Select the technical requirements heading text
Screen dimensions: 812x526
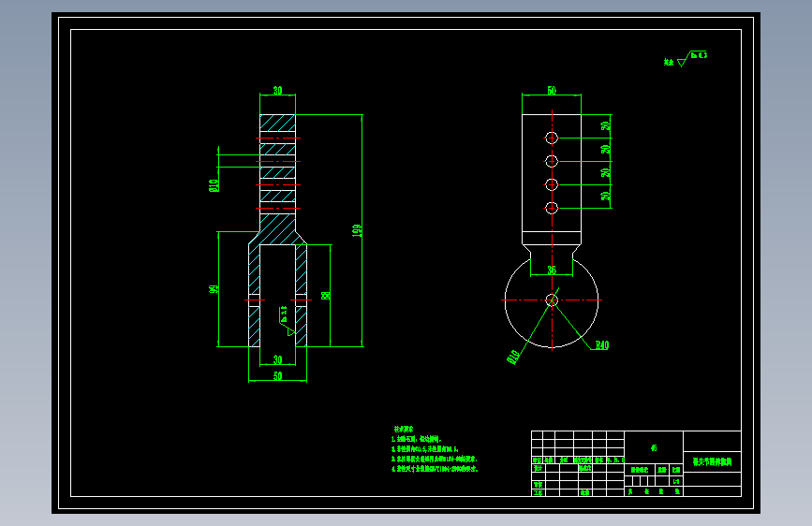coord(404,430)
